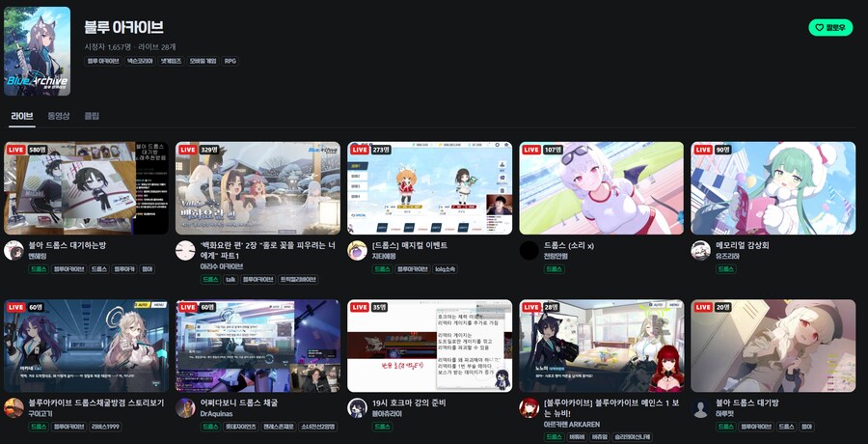Select 소녀전선2망명 tag under DrAquinas stream
The image size is (868, 444).
[317, 427]
